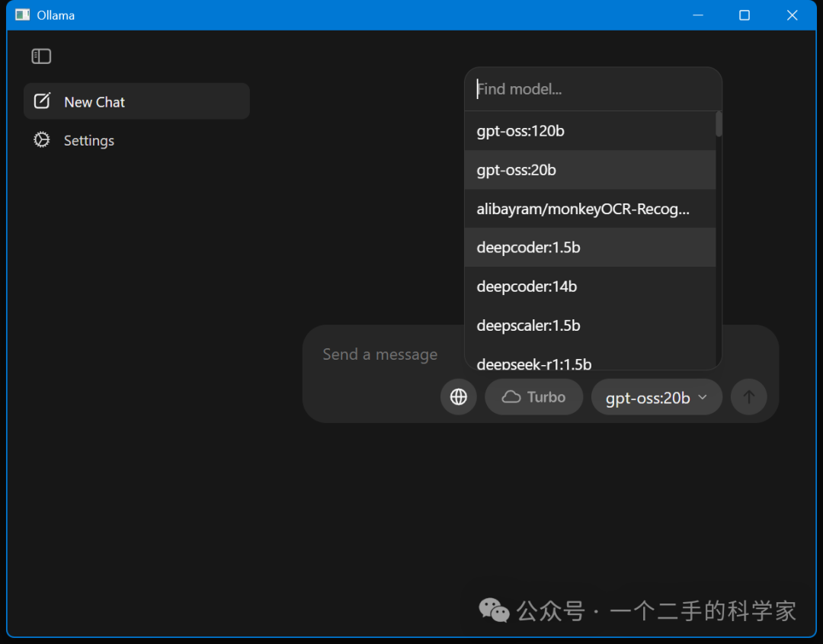Select gpt-oss:120b from model list
This screenshot has width=823, height=644.
(x=590, y=130)
